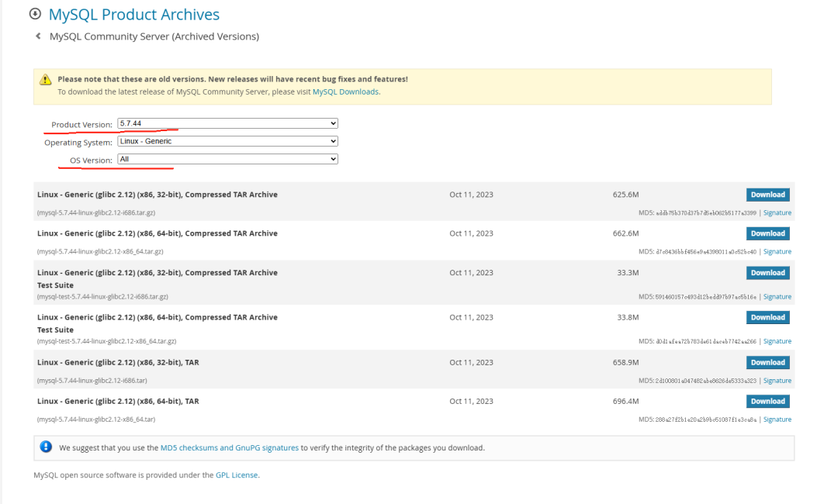The image size is (838, 504).
Task: Click the yellow warning triangle icon
Action: (46, 80)
